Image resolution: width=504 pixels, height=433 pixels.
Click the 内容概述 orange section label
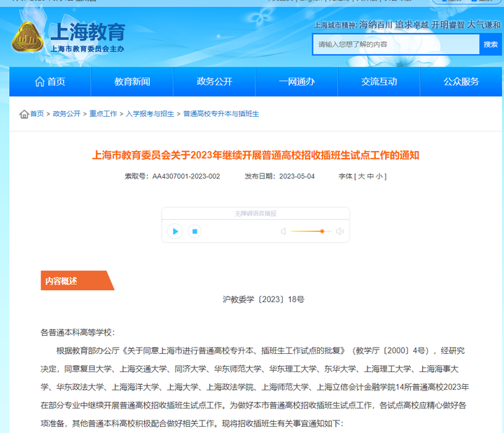(78, 281)
